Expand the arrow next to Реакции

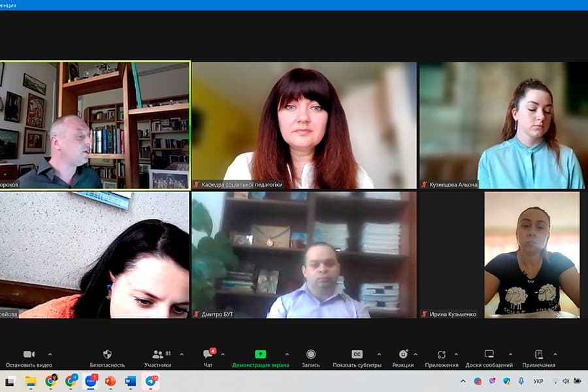[416, 353]
